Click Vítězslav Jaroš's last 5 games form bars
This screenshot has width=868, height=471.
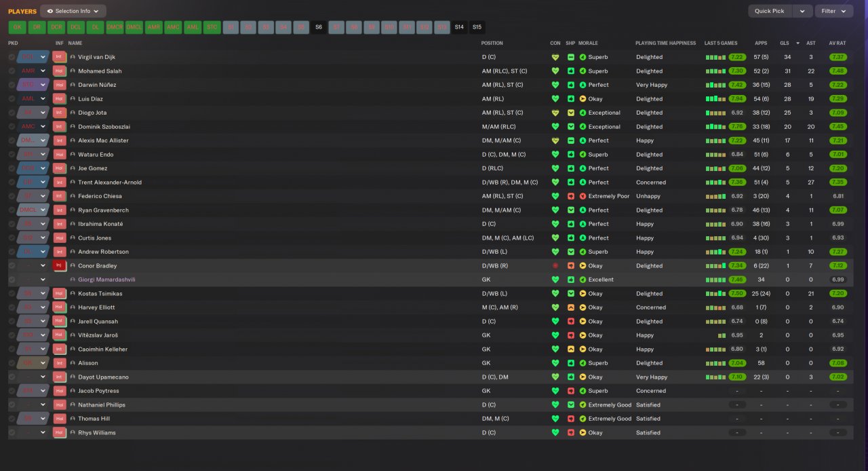[722, 335]
